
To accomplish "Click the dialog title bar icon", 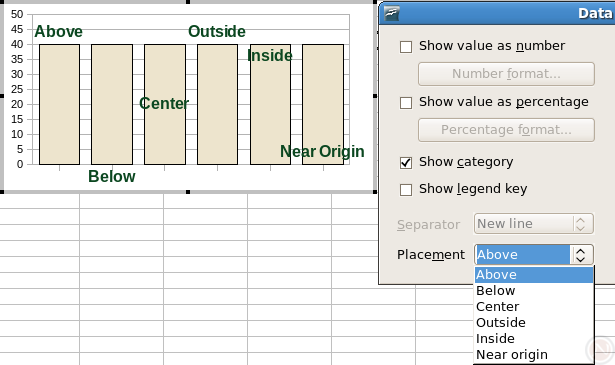I will coord(391,13).
